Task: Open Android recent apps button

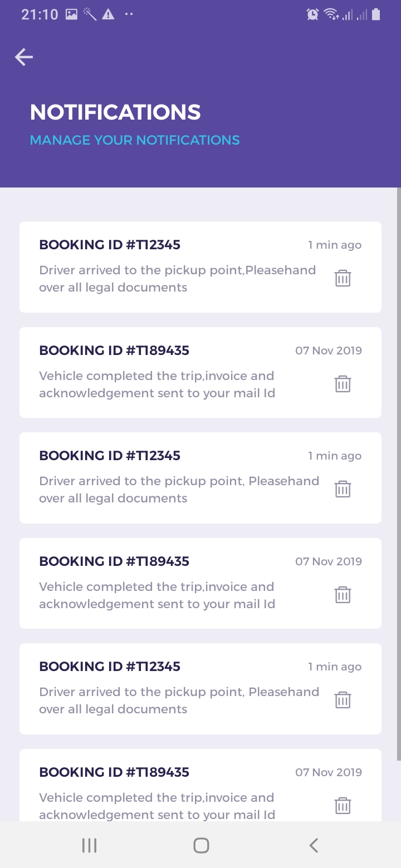Action: click(89, 846)
